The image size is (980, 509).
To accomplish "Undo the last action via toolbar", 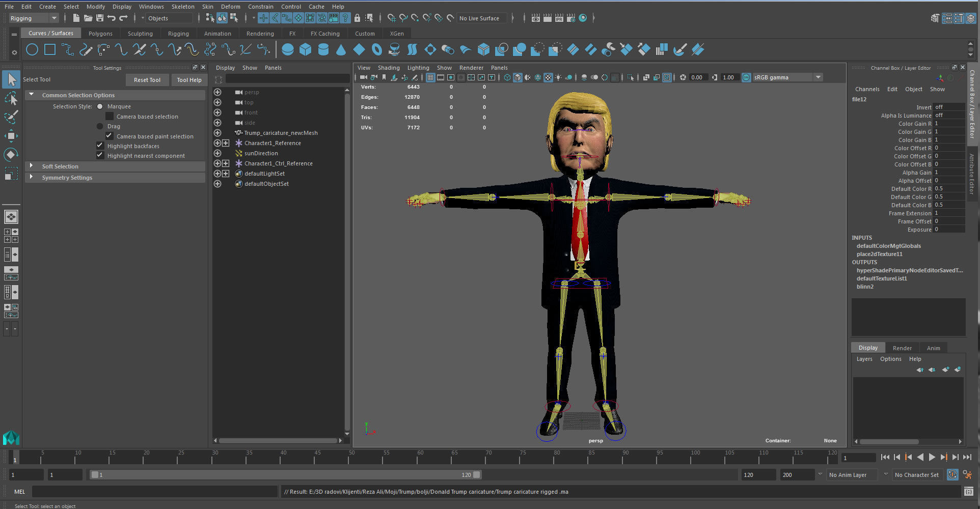I will [111, 18].
